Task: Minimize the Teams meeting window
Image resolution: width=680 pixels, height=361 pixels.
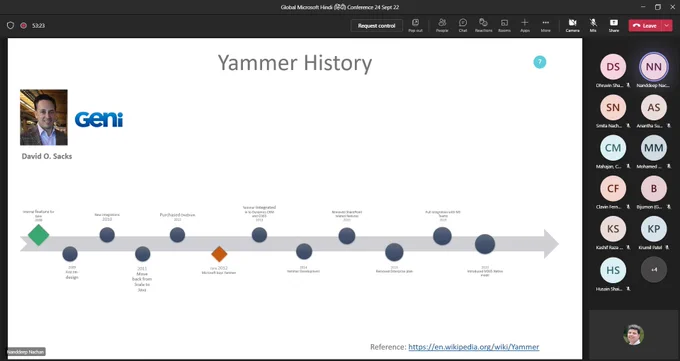Action: tap(643, 7)
